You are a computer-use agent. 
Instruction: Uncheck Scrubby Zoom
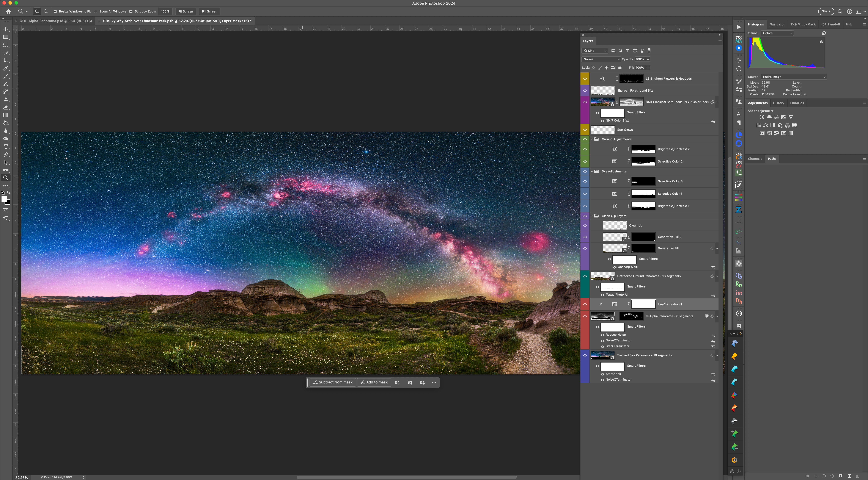point(131,11)
